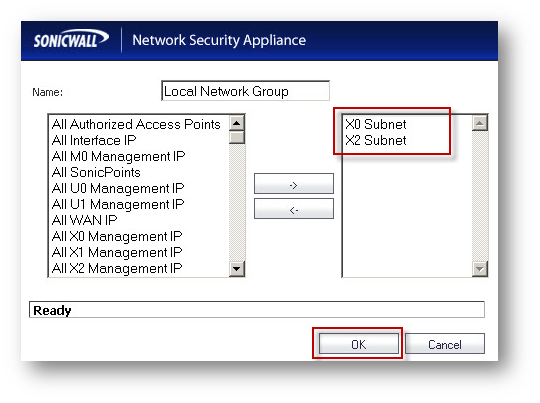
Task: Select All Interface IP in list
Action: (94, 140)
